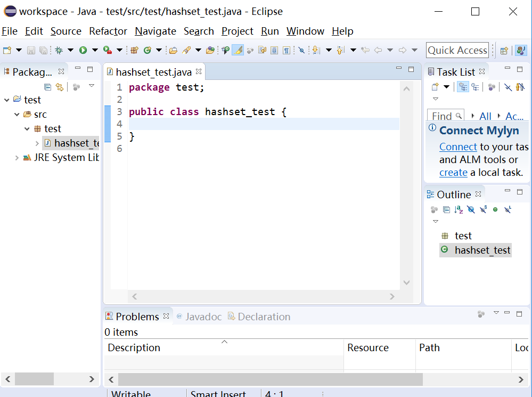The width and height of the screenshot is (532, 397).
Task: Open the Source menu
Action: pos(66,31)
